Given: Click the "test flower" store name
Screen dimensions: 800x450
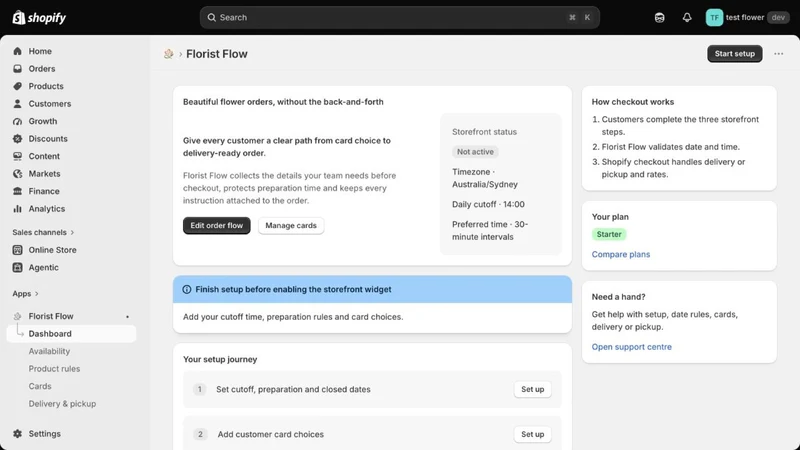Looking at the screenshot, I should click(x=744, y=17).
